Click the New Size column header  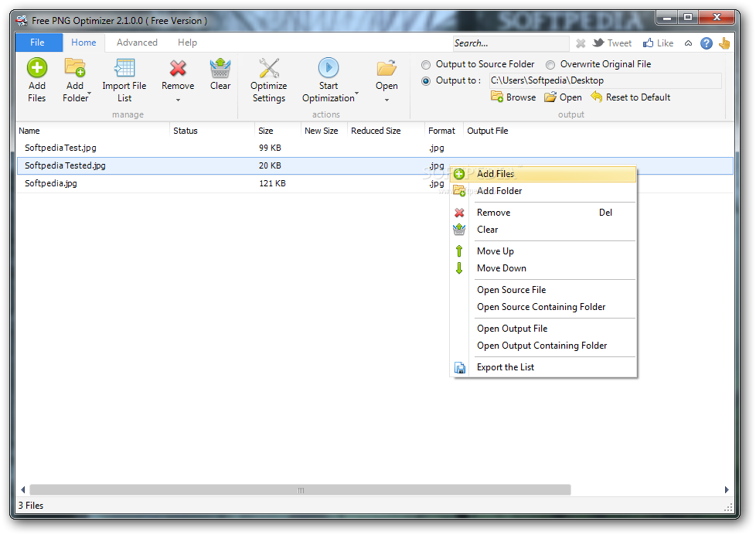(x=324, y=131)
